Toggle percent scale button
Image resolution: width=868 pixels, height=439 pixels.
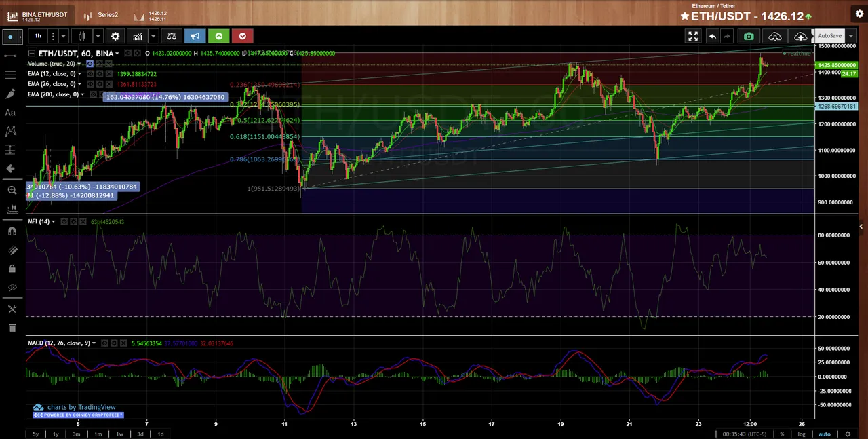(782, 434)
